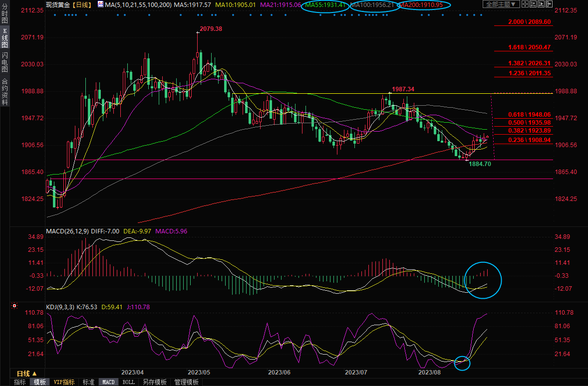Click the 0.618 \ 1948.06 Fibonacci level
588x386 pixels.
coord(529,115)
